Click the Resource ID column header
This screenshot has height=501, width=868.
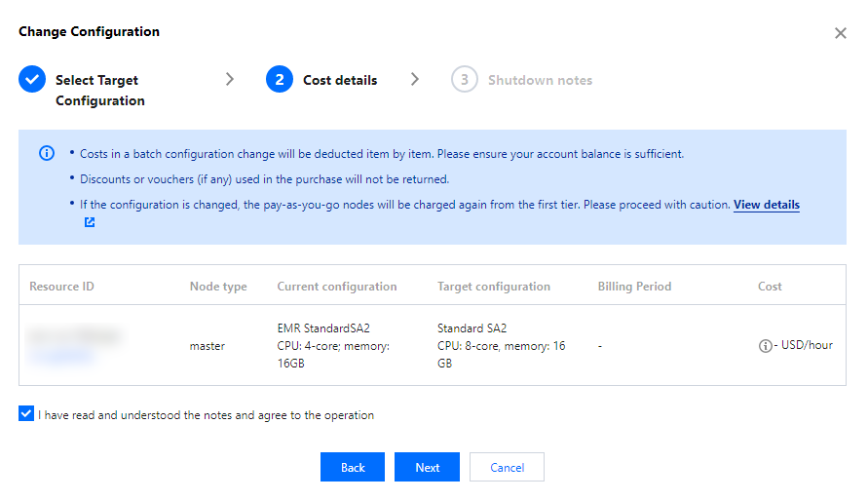tap(61, 287)
